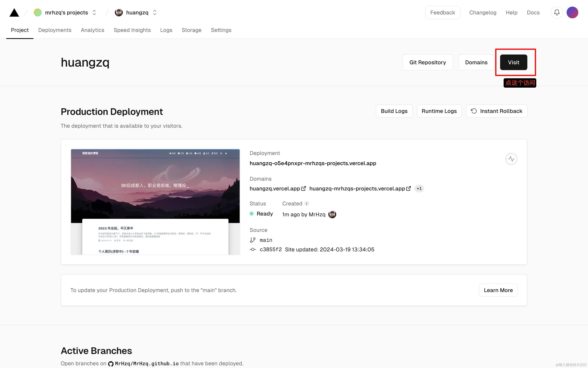Viewport: 588px width, 368px height.
Task: Click the Instant Rollback button
Action: point(497,111)
